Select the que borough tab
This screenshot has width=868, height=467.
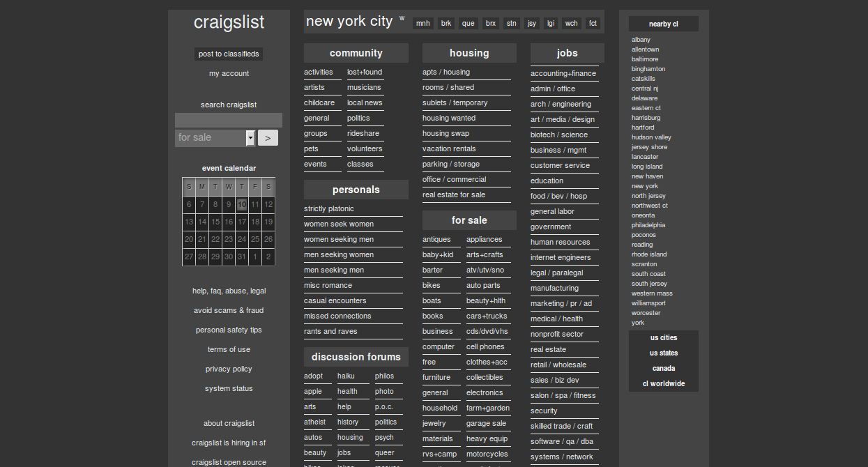pyautogui.click(x=469, y=23)
